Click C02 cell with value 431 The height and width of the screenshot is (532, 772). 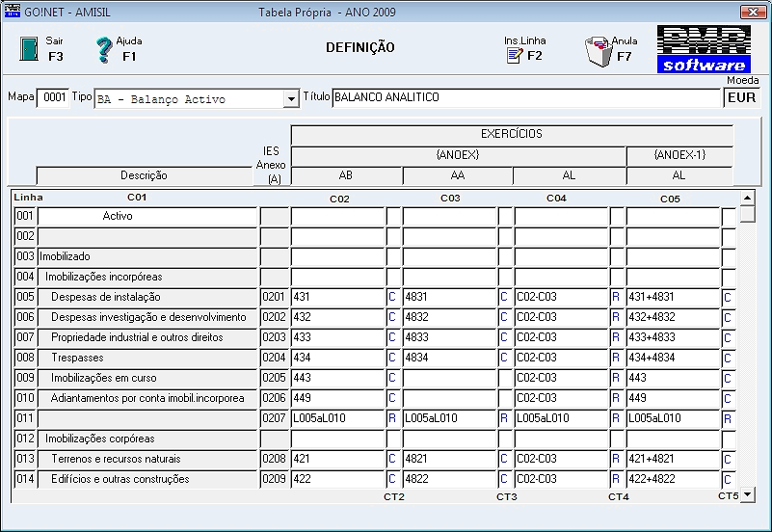tap(337, 297)
